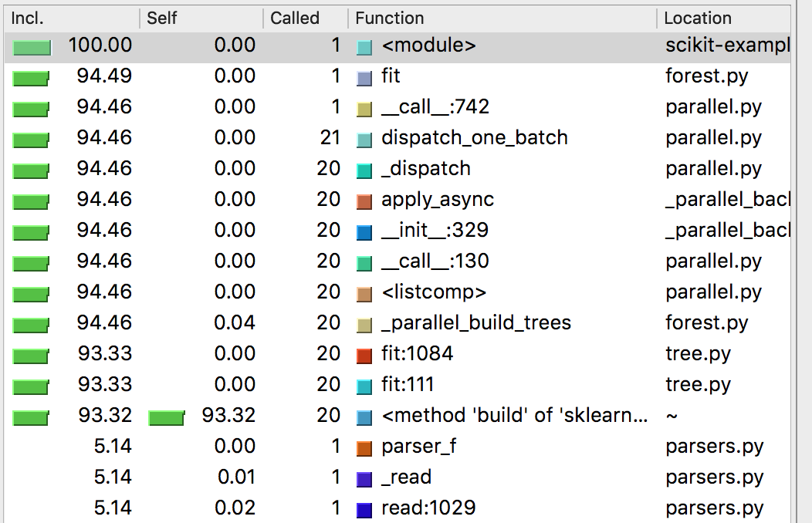The height and width of the screenshot is (523, 812).
Task: Sort by the Self column header
Action: [x=161, y=18]
